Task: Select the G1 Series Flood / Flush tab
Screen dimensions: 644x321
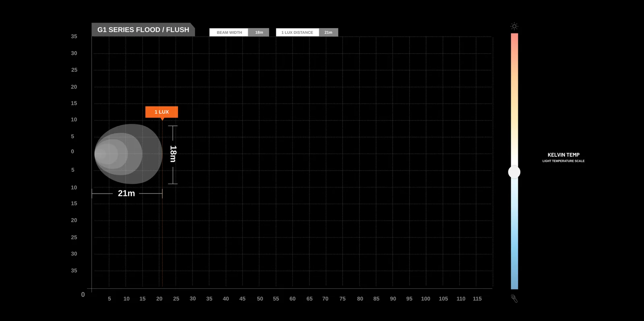Action: coord(143,30)
